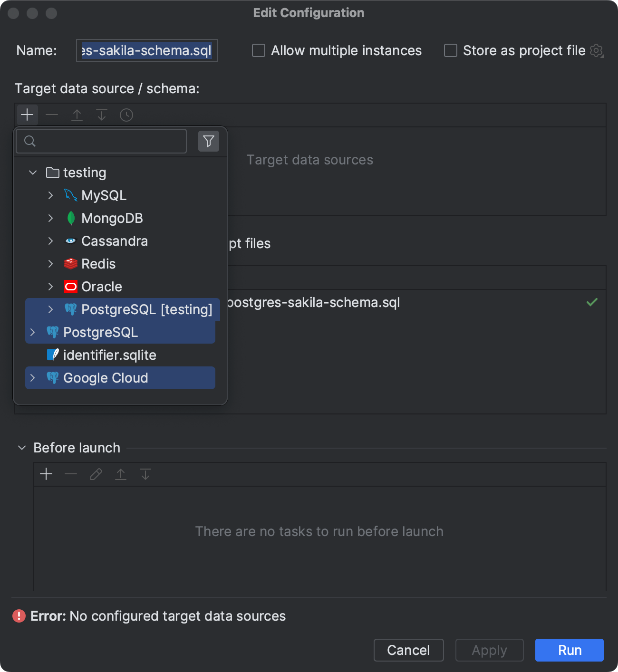Click the pencil edit icon under Before launch
This screenshot has height=672, width=618.
pyautogui.click(x=96, y=474)
